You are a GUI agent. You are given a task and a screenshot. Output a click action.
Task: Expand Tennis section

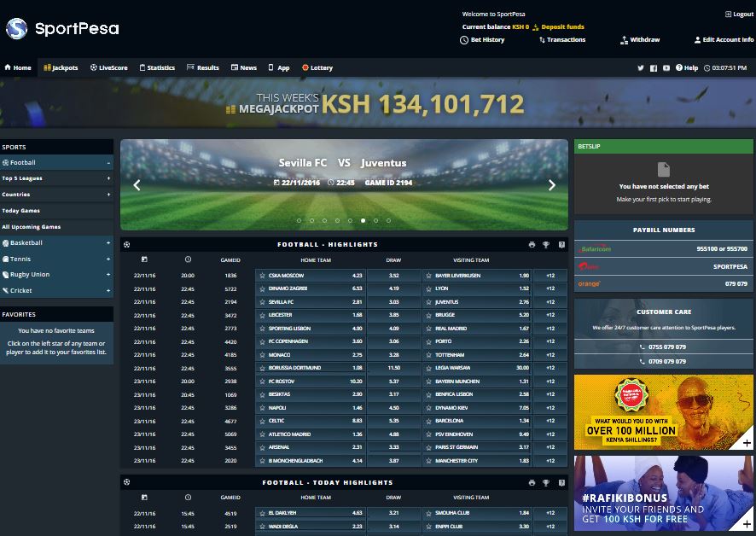108,259
